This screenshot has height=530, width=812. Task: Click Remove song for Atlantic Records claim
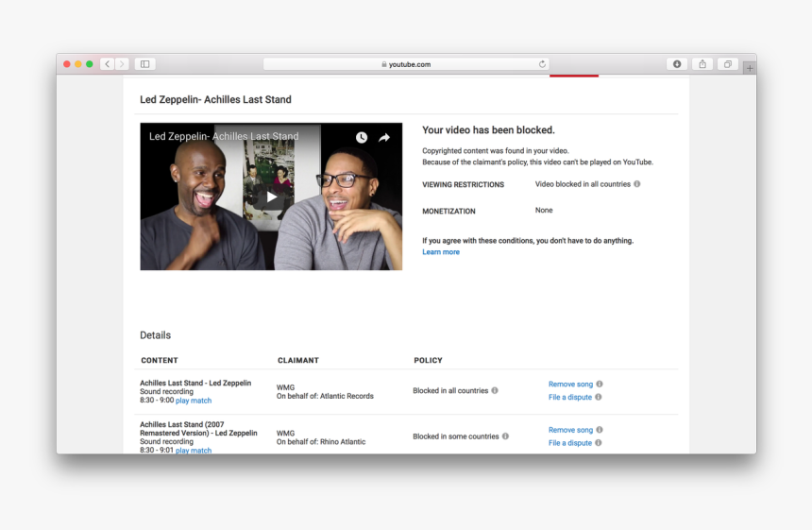[570, 384]
